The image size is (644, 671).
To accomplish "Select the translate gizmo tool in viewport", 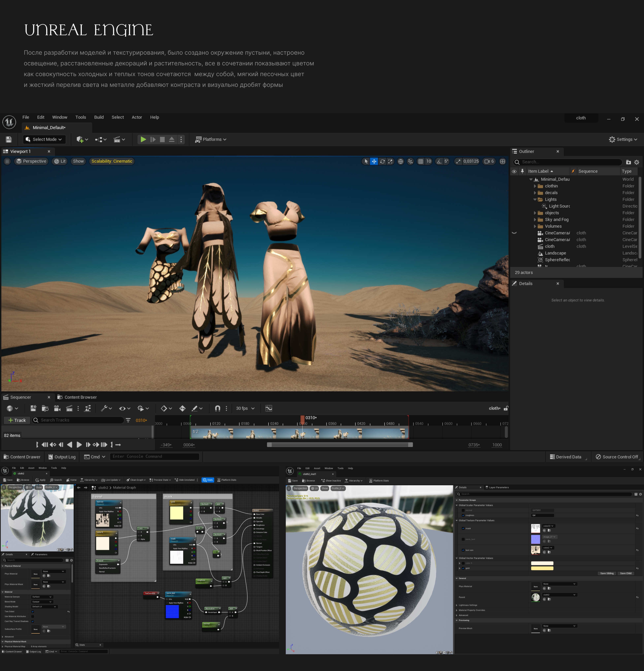I will coord(374,161).
